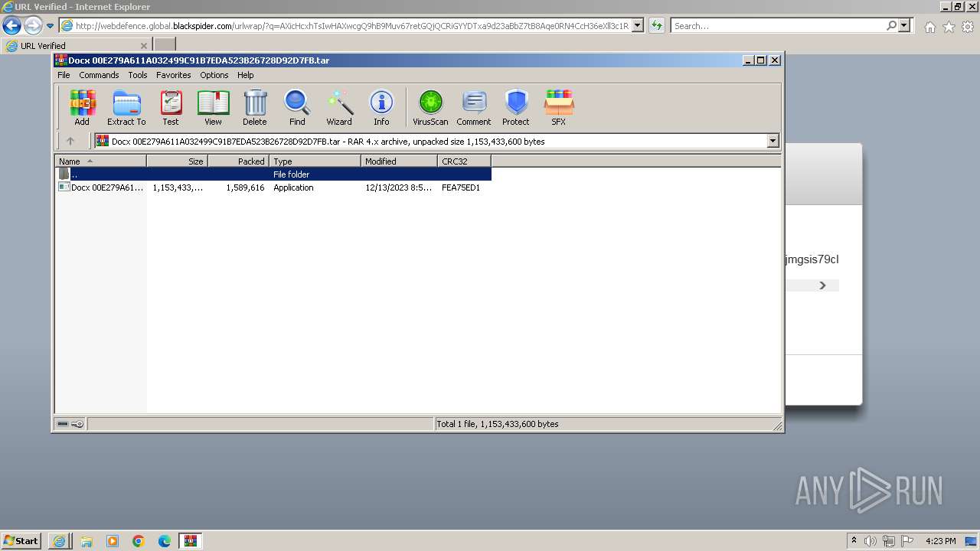Open a new browser tab
Image resolution: width=980 pixels, height=551 pixels.
pyautogui.click(x=165, y=45)
